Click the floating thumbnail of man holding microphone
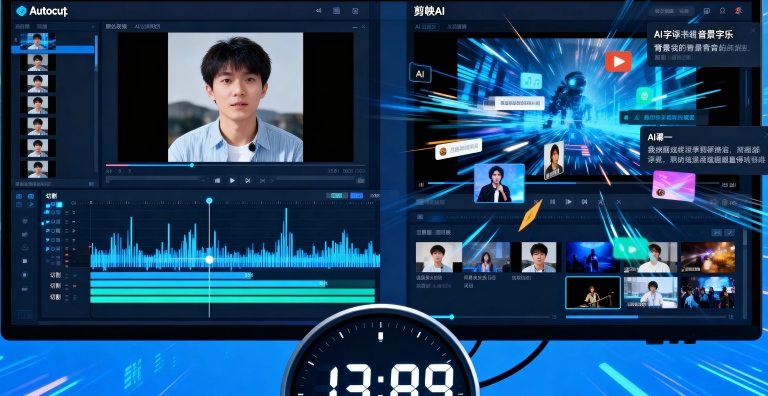This screenshot has width=768, height=396. pyautogui.click(x=499, y=183)
